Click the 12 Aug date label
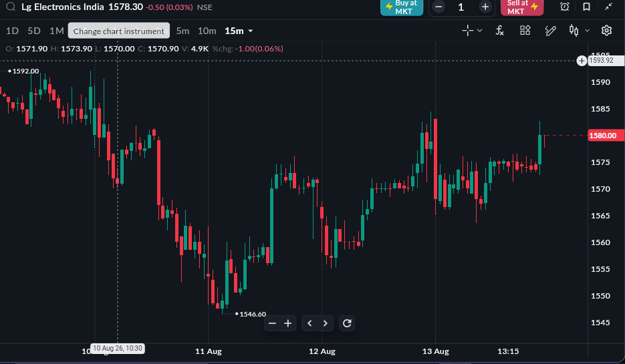 tap(322, 351)
